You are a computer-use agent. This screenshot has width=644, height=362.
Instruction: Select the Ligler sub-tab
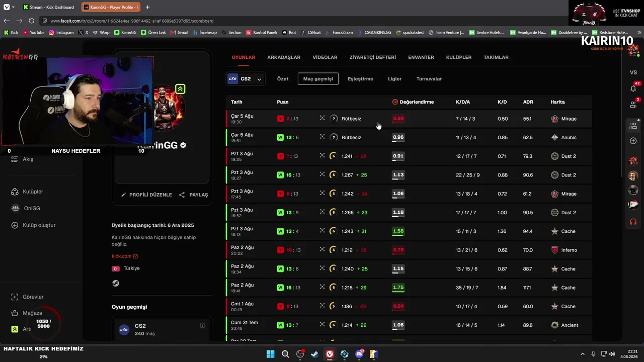pyautogui.click(x=394, y=79)
